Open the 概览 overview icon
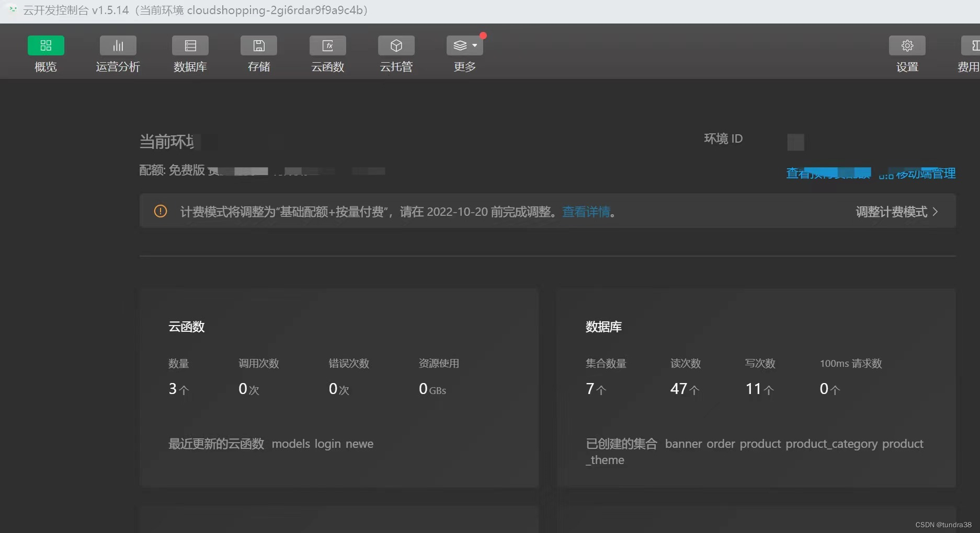The width and height of the screenshot is (980, 533). [x=45, y=45]
